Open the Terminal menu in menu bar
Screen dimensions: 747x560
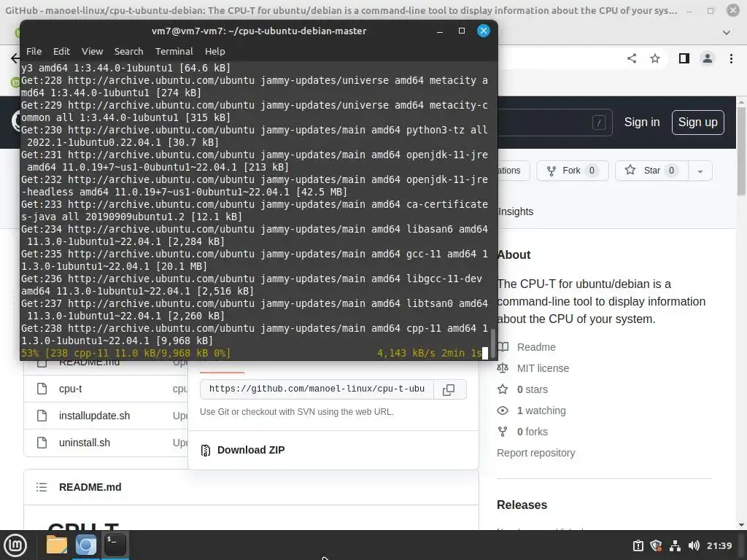(174, 52)
